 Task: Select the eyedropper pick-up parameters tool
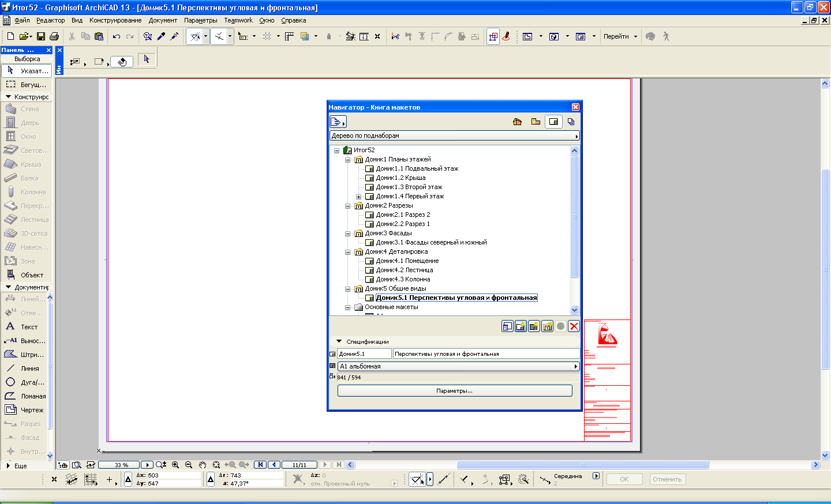pyautogui.click(x=161, y=36)
